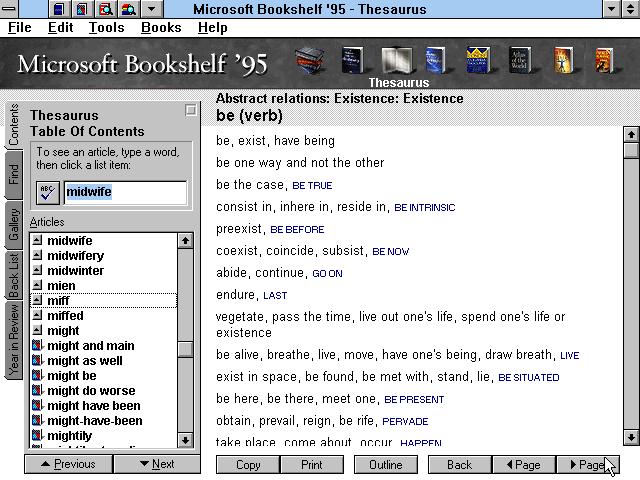Viewport: 640px width, 480px height.
Task: Open the Dictionary book icon
Action: [x=352, y=60]
